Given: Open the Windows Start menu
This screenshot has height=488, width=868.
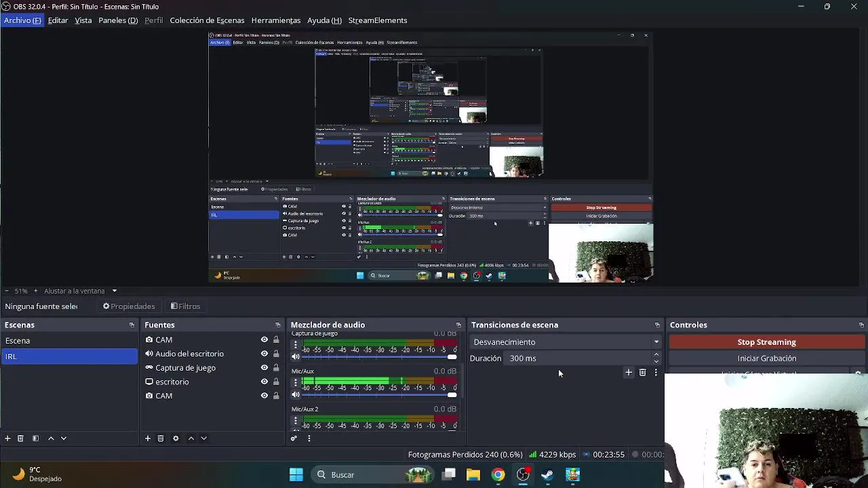Looking at the screenshot, I should [x=296, y=474].
